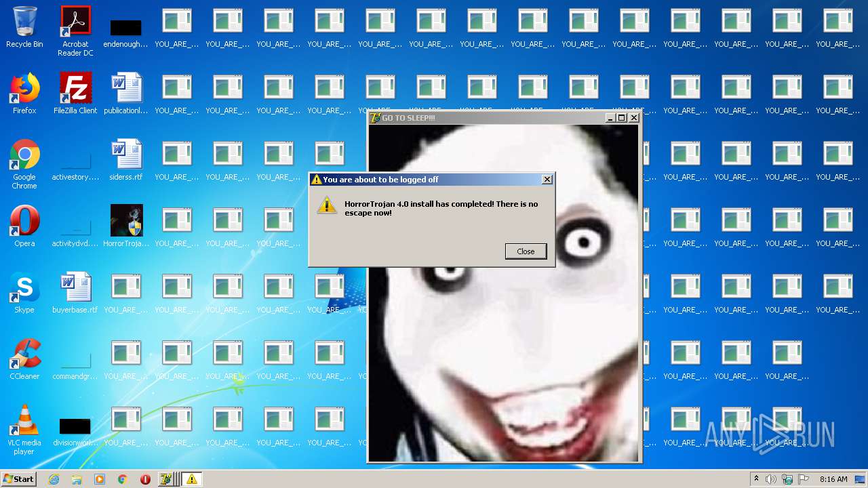
Task: Switch to GO TO SLEEP taskbar item
Action: coord(168,479)
